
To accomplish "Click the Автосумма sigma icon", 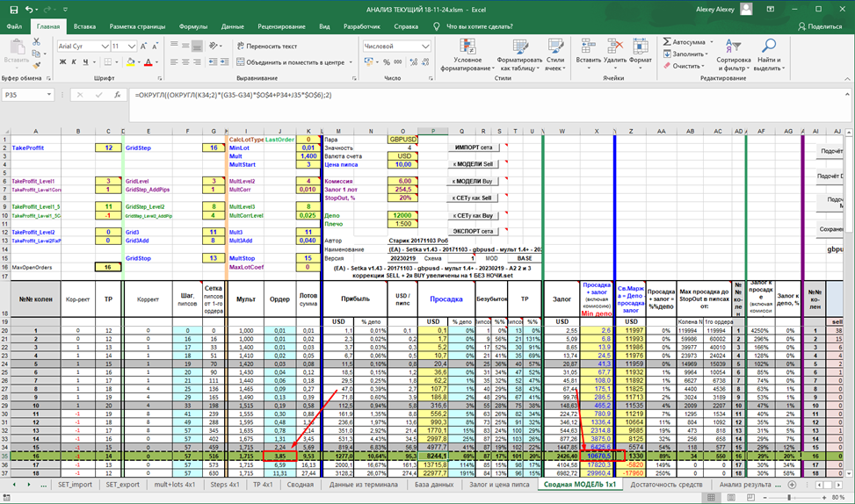I will point(668,42).
